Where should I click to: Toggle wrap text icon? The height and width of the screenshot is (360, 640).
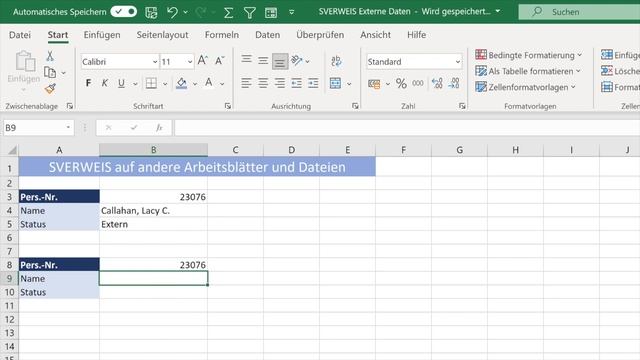336,61
